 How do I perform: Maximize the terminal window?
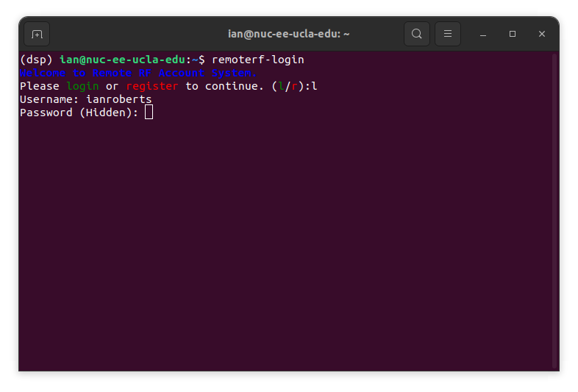(x=513, y=34)
